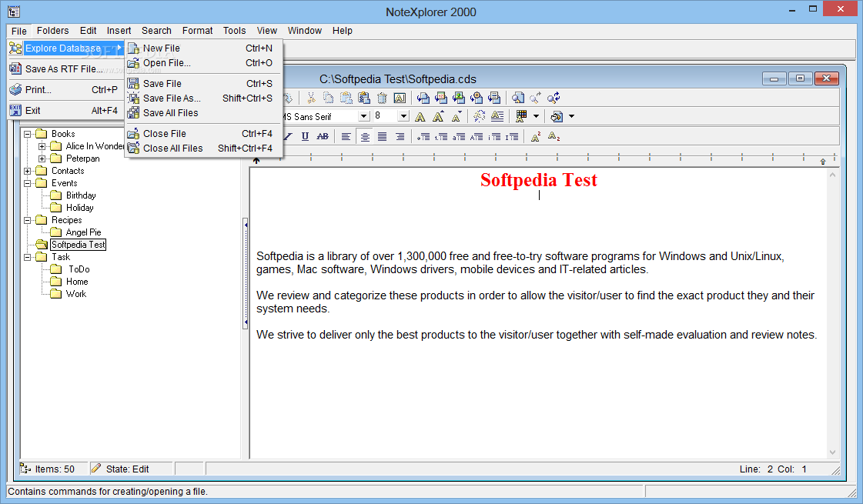Open the Format menu

(198, 31)
